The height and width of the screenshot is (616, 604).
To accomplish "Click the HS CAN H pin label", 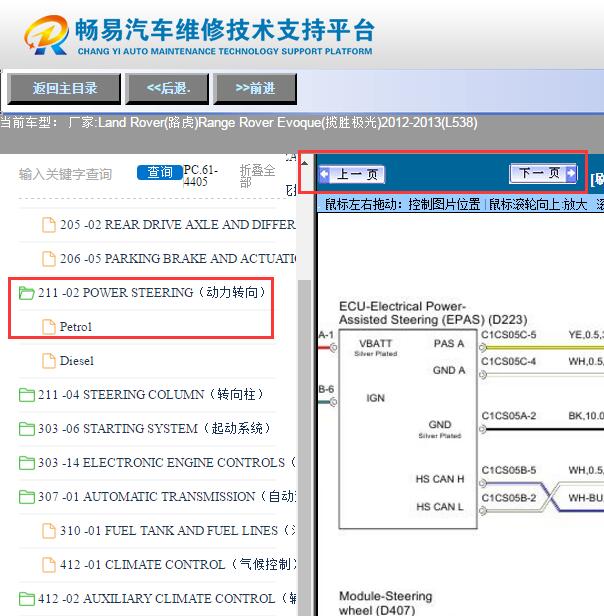I will [x=440, y=479].
